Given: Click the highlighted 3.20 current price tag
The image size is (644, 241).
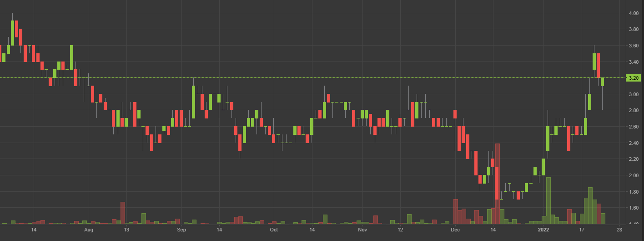Looking at the screenshot, I should [633, 78].
